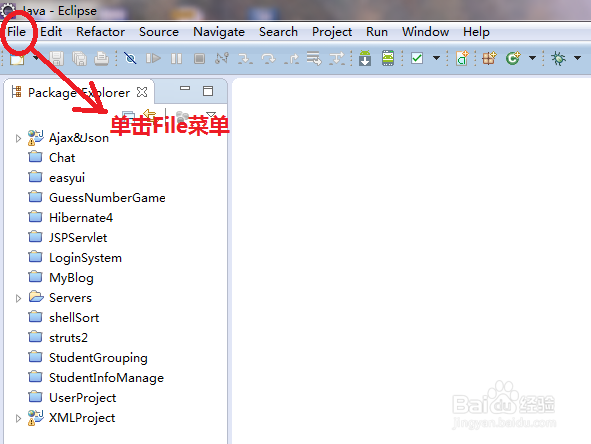591x444 pixels.
Task: Select the UserProject project
Action: pyautogui.click(x=83, y=398)
